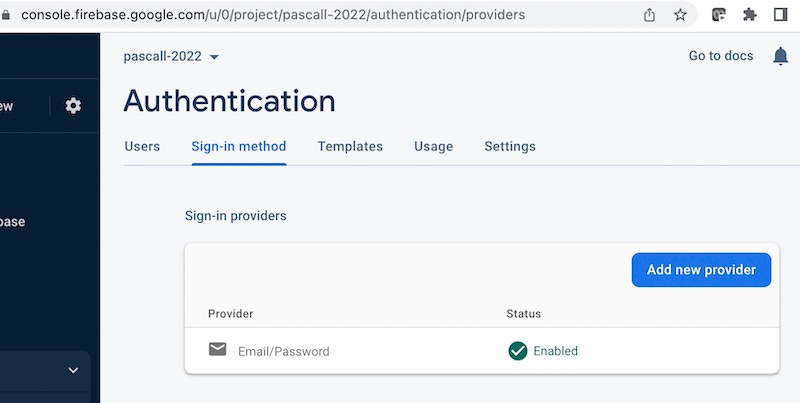Toggle the browser side panel icon
The height and width of the screenshot is (403, 800).
[781, 15]
